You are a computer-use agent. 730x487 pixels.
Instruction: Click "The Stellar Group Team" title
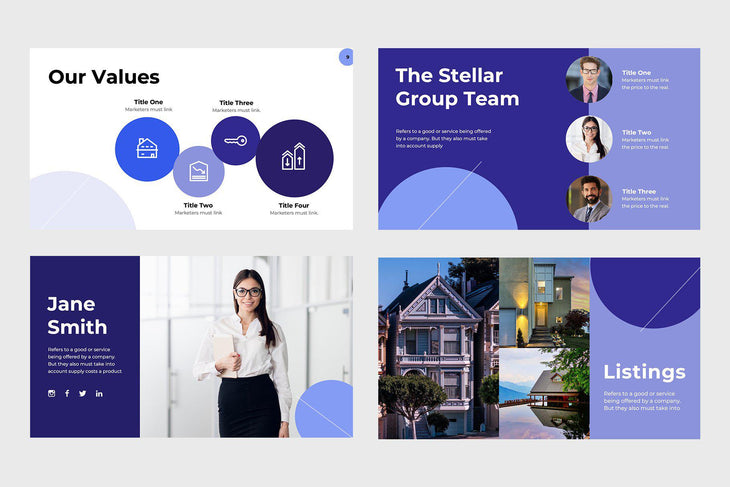(x=457, y=87)
